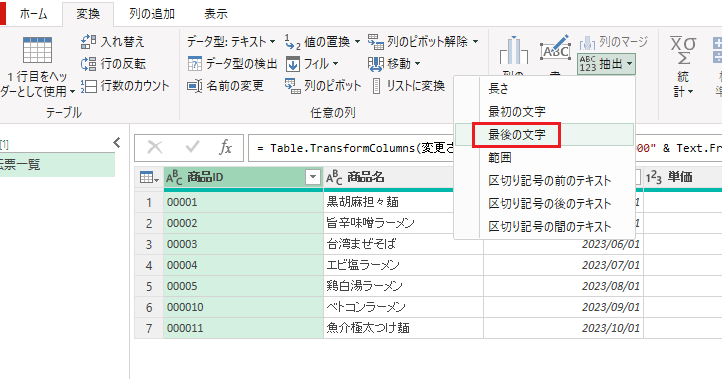Click the 単価 123 data type icon
The width and height of the screenshot is (722, 379).
click(654, 177)
